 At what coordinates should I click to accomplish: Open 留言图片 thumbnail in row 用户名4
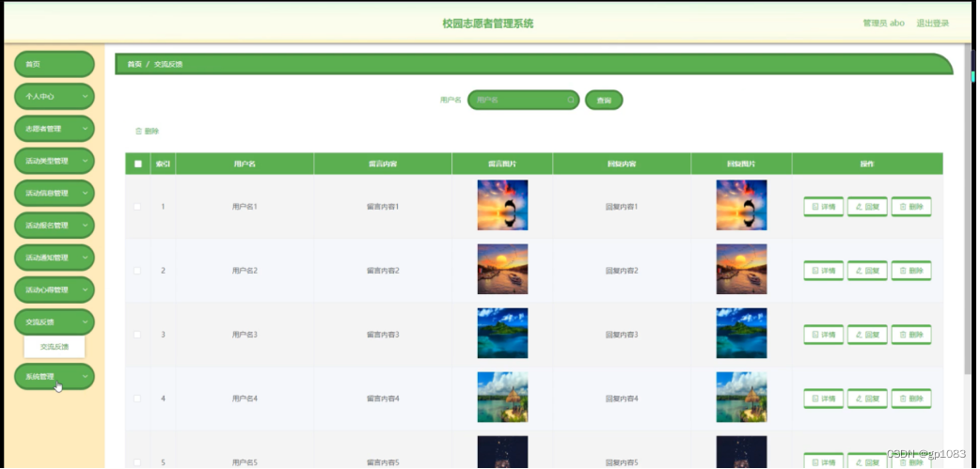coord(502,398)
